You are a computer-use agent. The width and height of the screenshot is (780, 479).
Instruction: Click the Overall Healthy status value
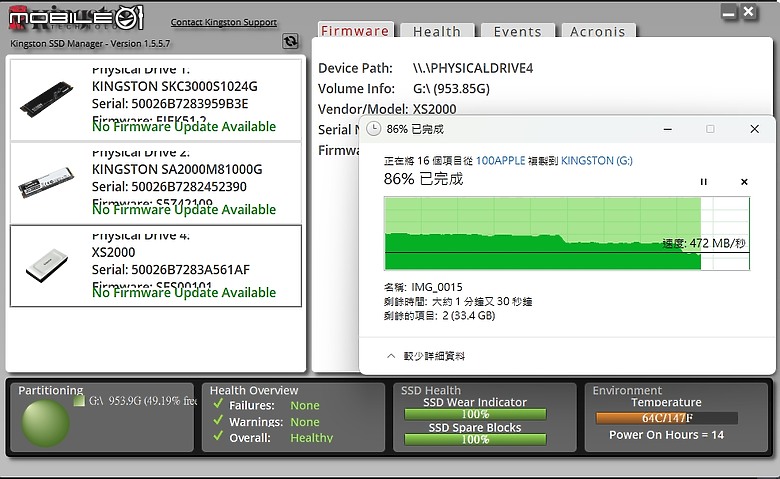(x=312, y=438)
